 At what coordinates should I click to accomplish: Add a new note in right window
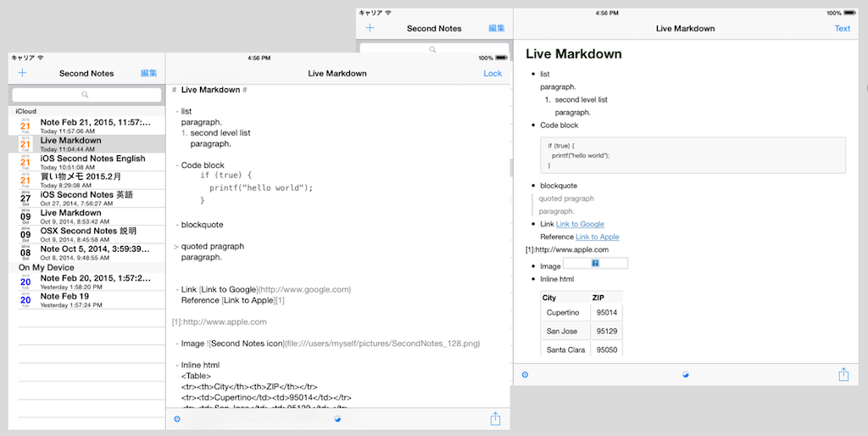[x=370, y=28]
